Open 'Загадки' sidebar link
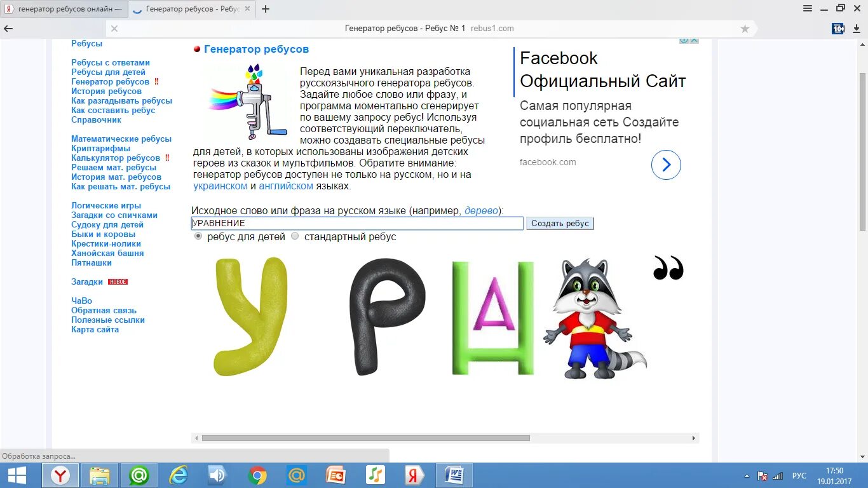The height and width of the screenshot is (488, 868). (x=87, y=281)
